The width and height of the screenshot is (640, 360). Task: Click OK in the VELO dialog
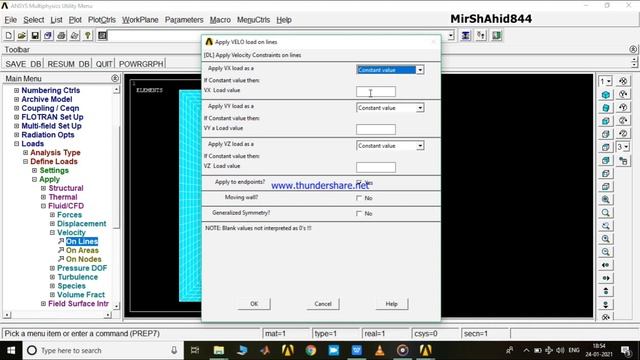click(x=254, y=304)
